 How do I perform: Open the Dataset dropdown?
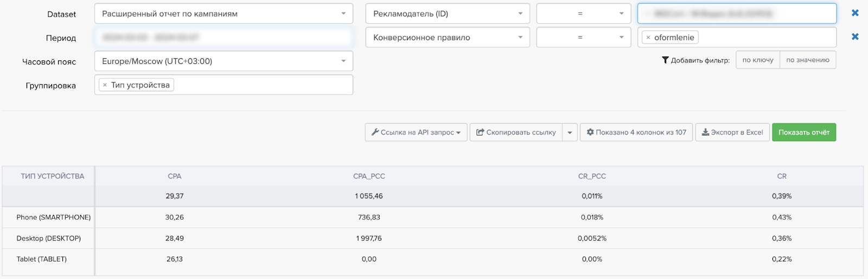(224, 14)
